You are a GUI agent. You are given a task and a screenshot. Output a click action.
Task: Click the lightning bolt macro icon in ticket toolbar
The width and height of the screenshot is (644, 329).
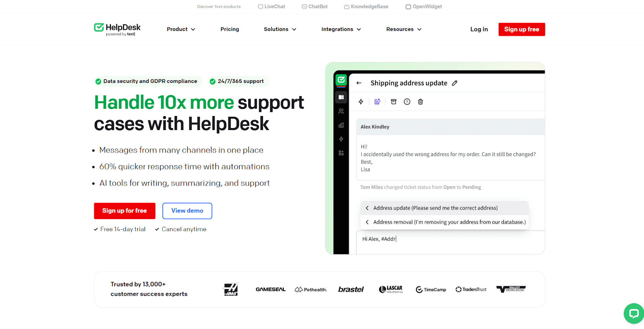[361, 102]
